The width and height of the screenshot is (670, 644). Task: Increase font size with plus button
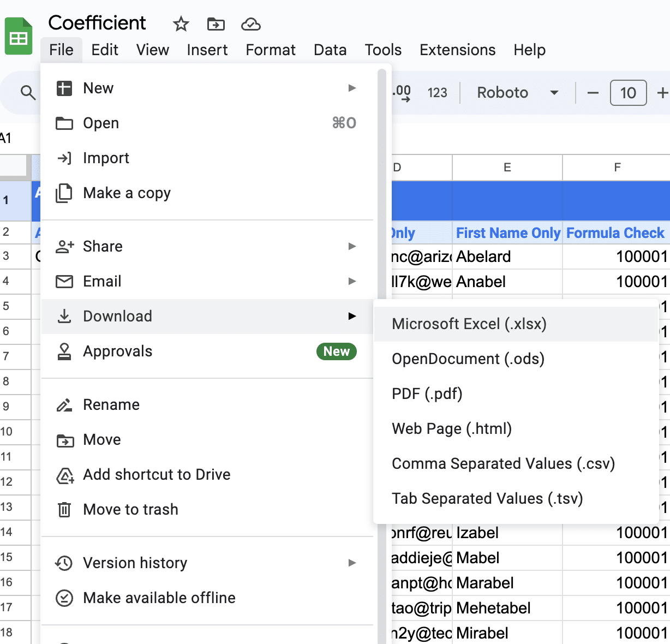[662, 93]
